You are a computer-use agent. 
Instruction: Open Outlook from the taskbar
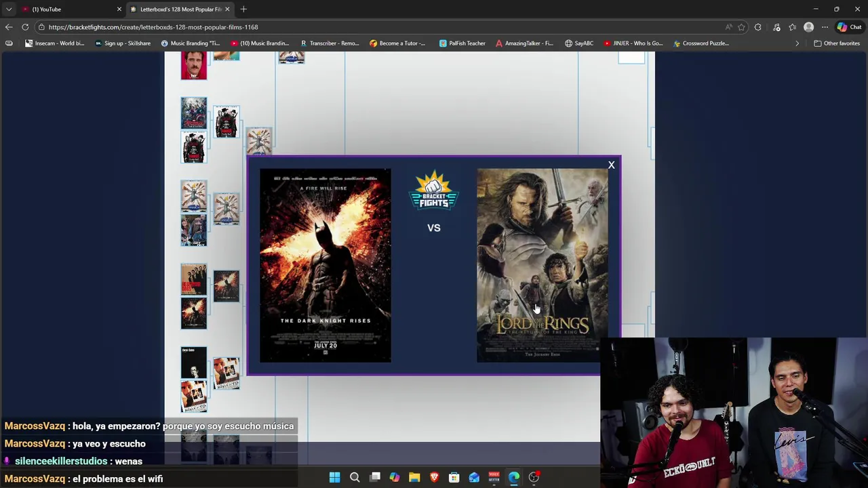[x=474, y=477]
